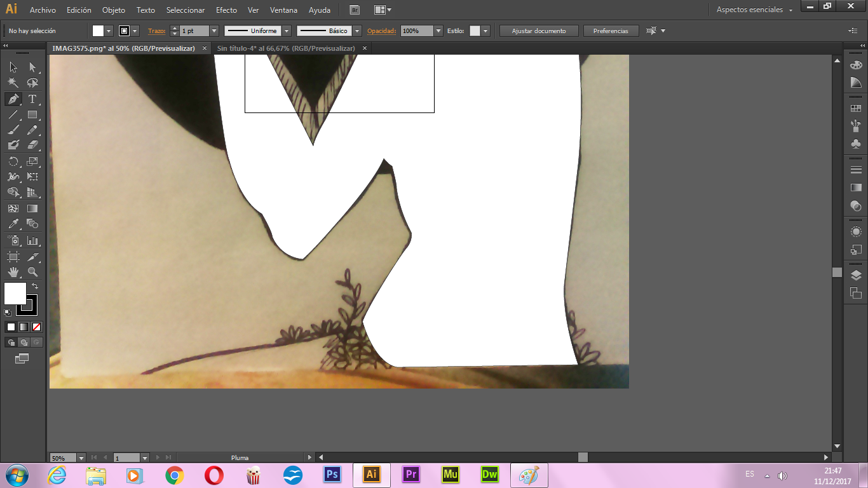Open the Efecto menu
Screen dimensions: 868x488
[x=226, y=10]
